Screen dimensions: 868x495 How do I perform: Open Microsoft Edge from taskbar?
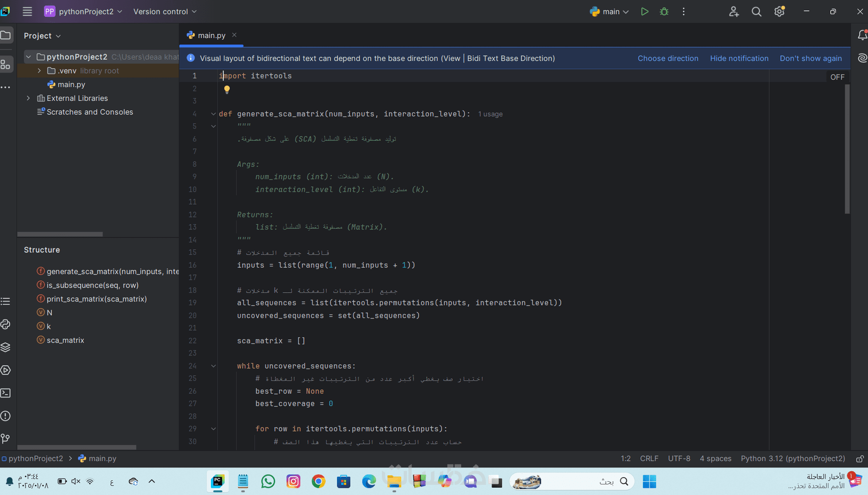(x=369, y=481)
